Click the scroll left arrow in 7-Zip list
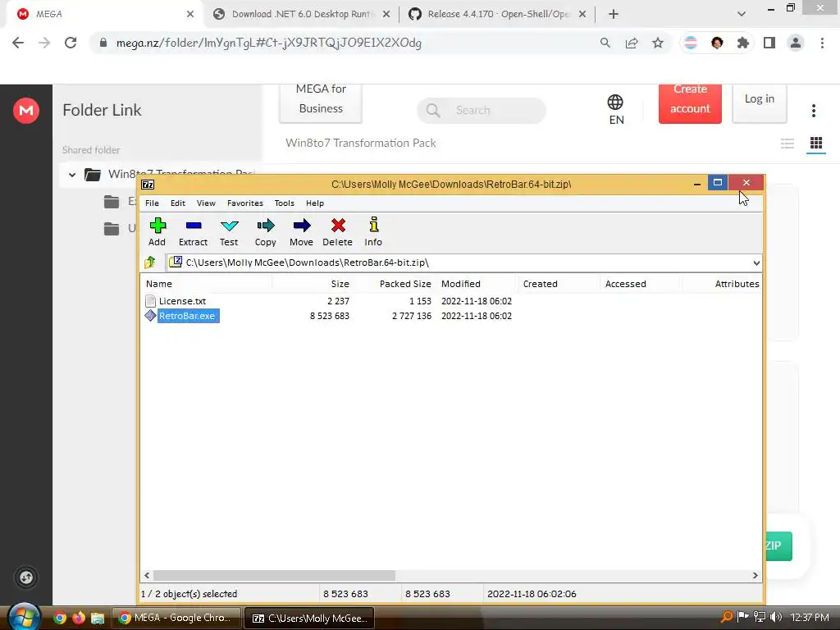The height and width of the screenshot is (630, 840). pos(148,575)
